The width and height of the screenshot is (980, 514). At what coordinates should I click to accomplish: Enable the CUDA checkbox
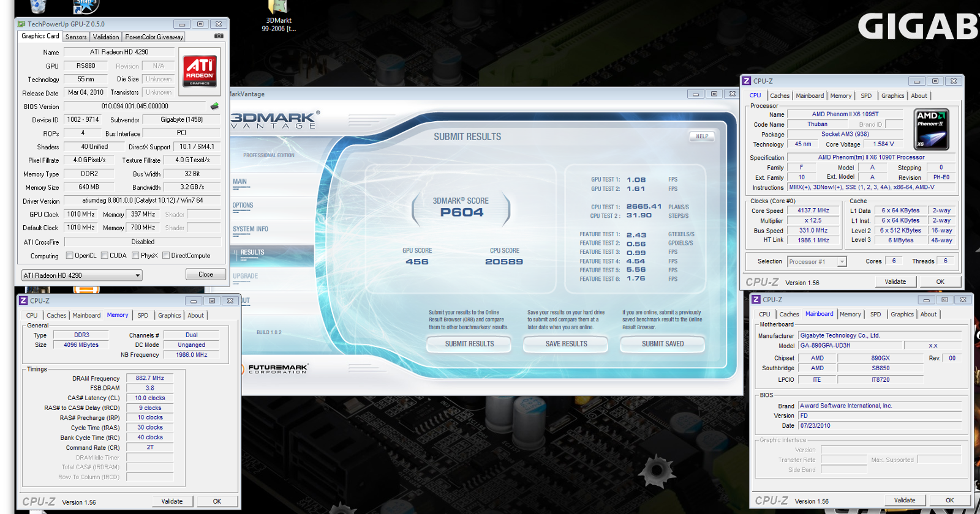pyautogui.click(x=105, y=256)
